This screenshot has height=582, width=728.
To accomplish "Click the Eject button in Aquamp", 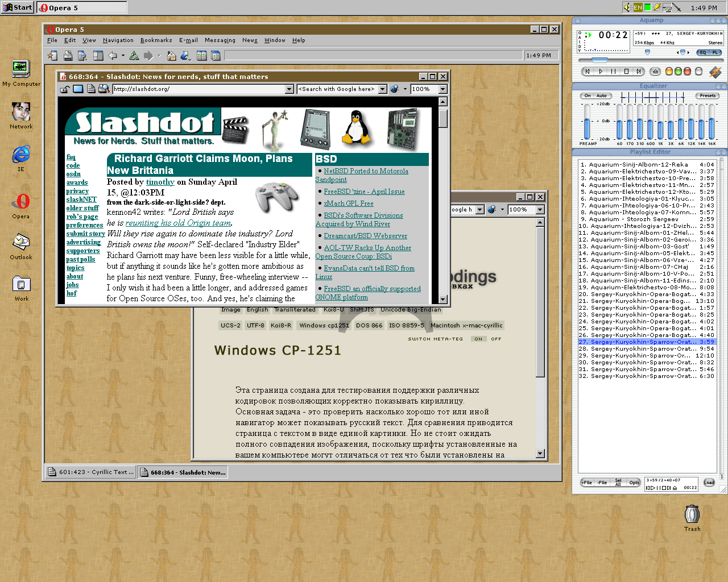I will tap(655, 72).
